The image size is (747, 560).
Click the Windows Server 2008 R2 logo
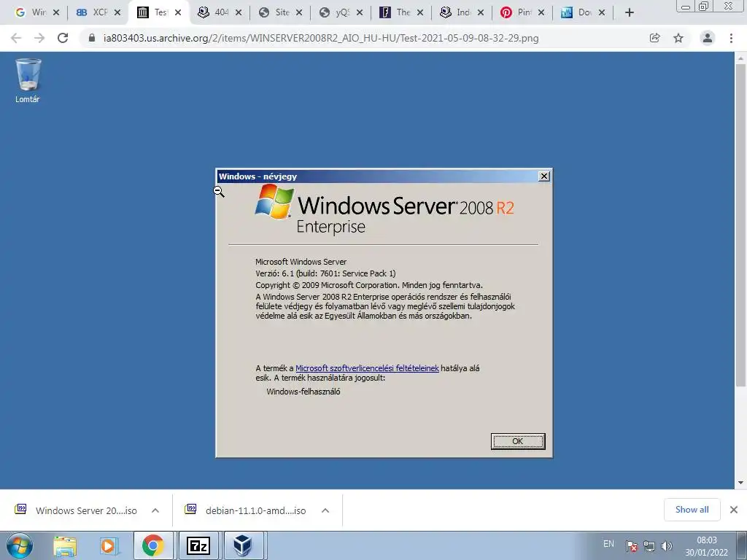[384, 209]
